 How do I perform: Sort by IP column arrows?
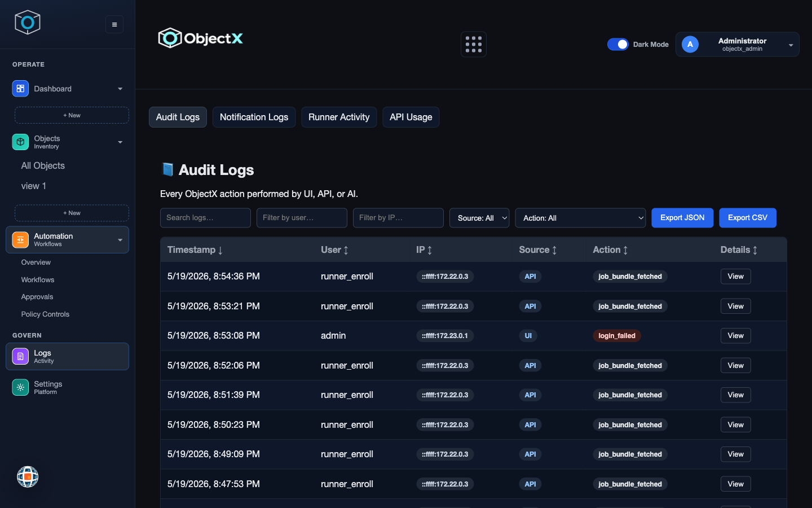430,250
